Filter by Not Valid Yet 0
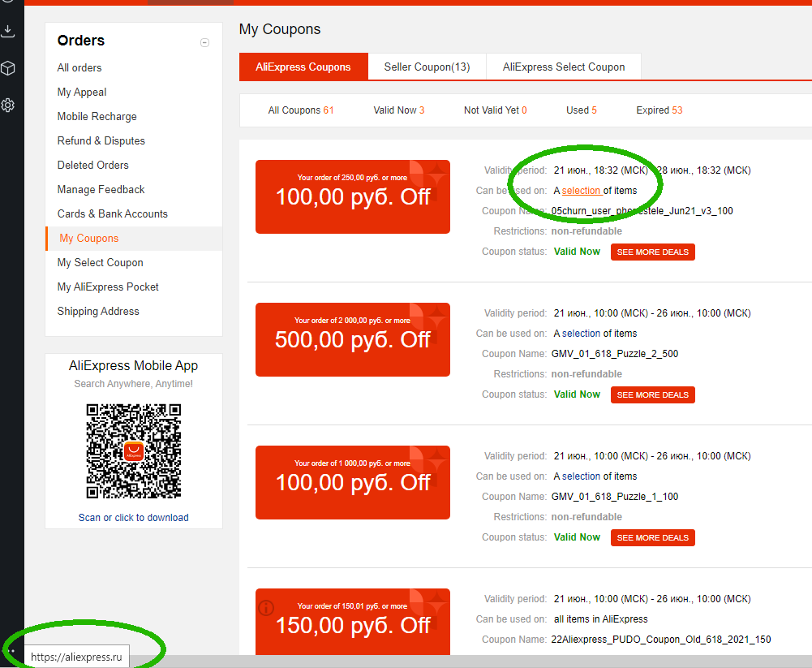Viewport: 812px width, 668px height. click(495, 110)
